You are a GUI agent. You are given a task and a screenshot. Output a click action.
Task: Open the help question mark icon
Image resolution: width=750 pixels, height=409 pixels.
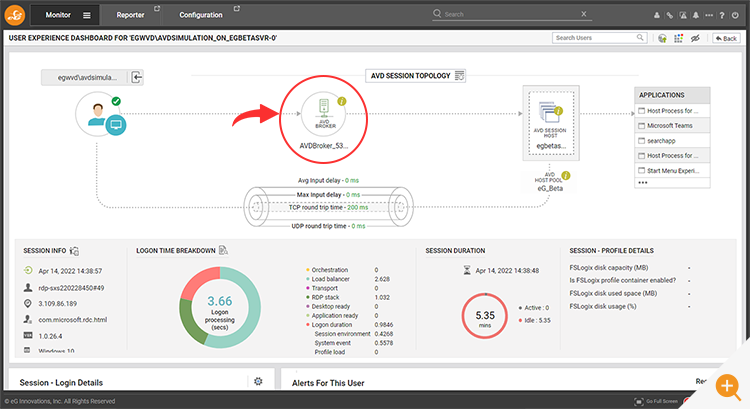pos(722,15)
